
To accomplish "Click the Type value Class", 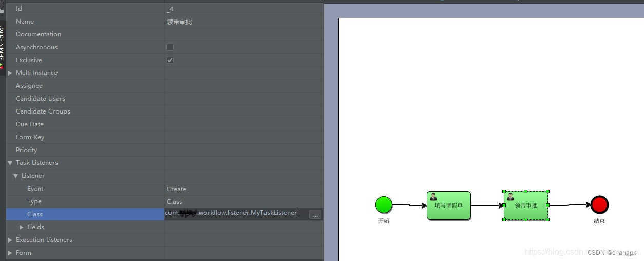I will (x=175, y=202).
